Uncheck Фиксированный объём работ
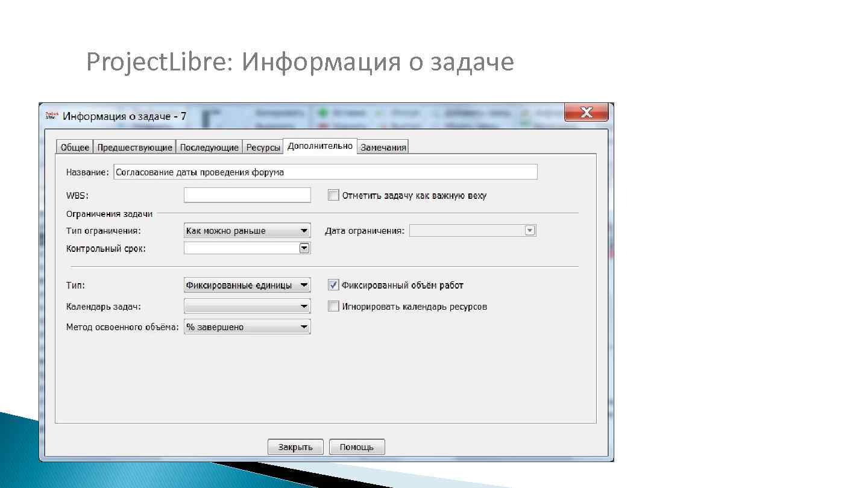The height and width of the screenshot is (488, 868). (x=333, y=285)
